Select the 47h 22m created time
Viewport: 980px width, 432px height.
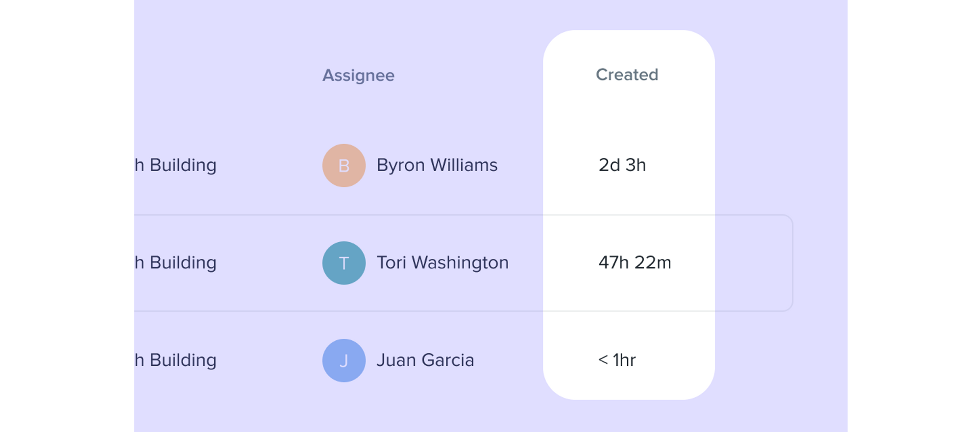635,263
